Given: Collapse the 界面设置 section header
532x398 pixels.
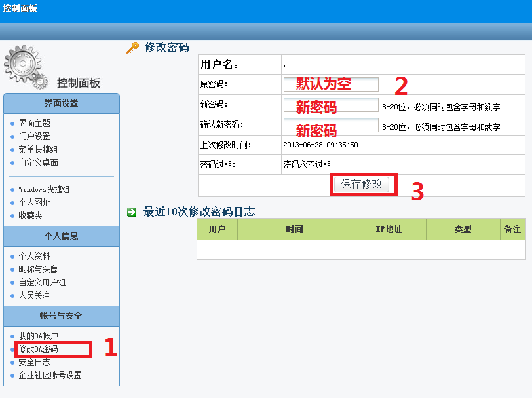Looking at the screenshot, I should pyautogui.click(x=62, y=103).
